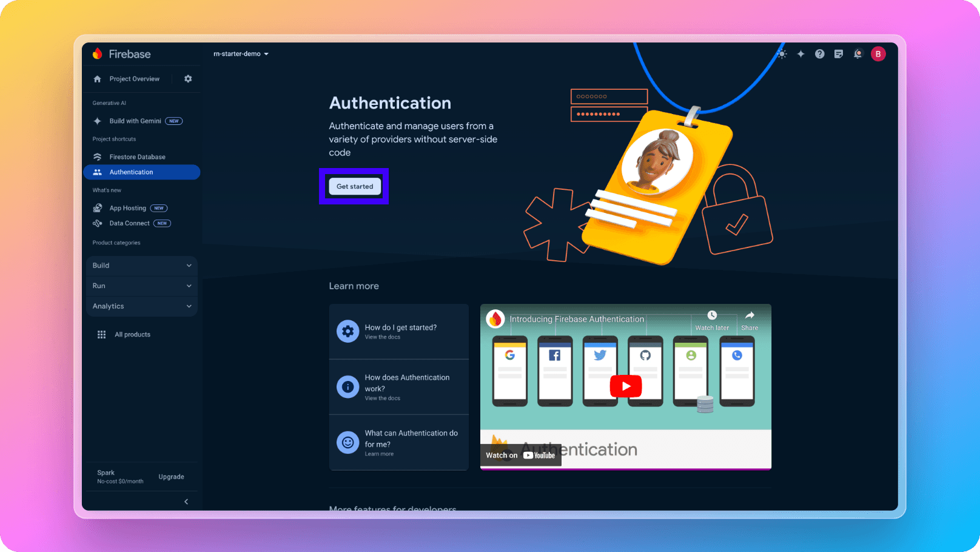This screenshot has height=552, width=980.
Task: Click the Share arrow icon on video
Action: point(750,315)
